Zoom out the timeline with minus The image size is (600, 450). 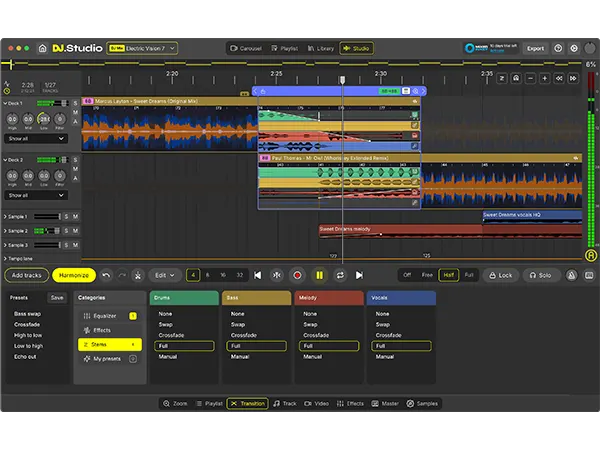[530, 78]
